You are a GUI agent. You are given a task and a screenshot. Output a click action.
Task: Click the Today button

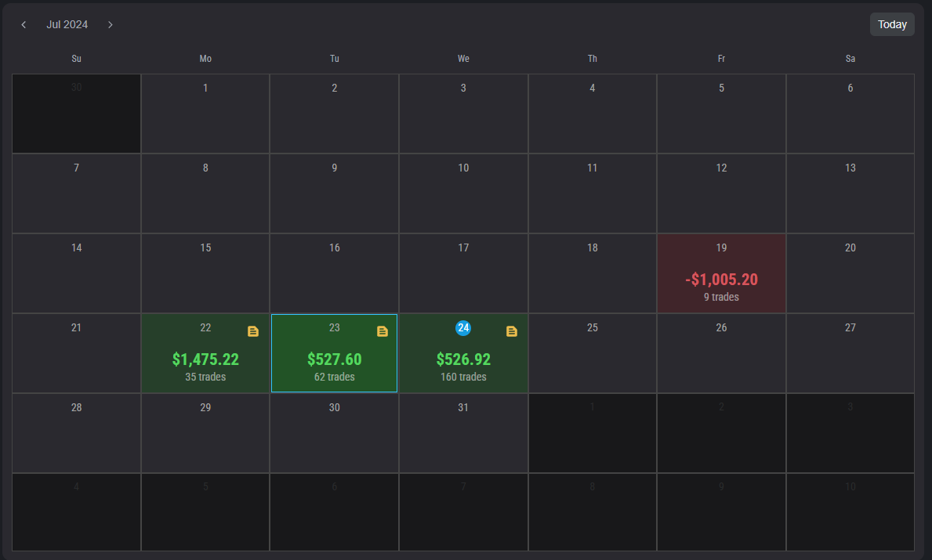891,24
